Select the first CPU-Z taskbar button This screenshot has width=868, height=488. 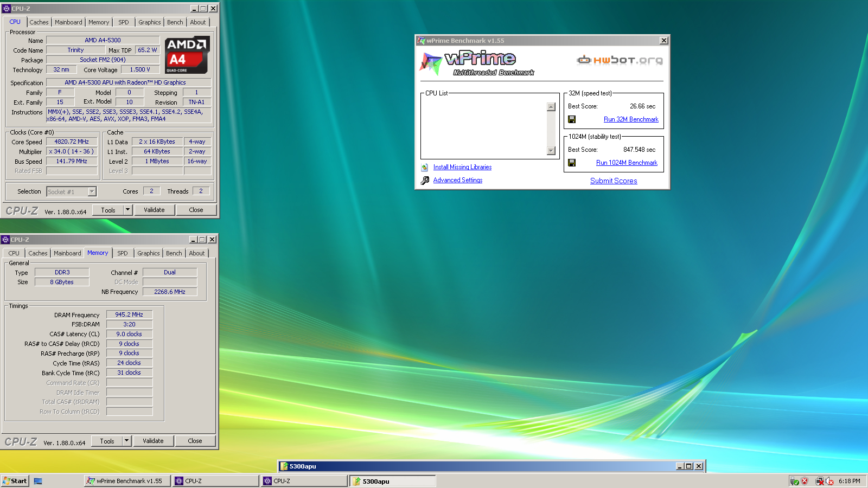(216, 481)
